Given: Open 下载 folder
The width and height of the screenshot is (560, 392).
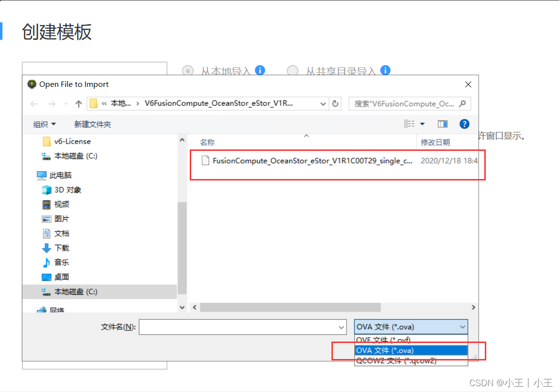Looking at the screenshot, I should click(55, 248).
